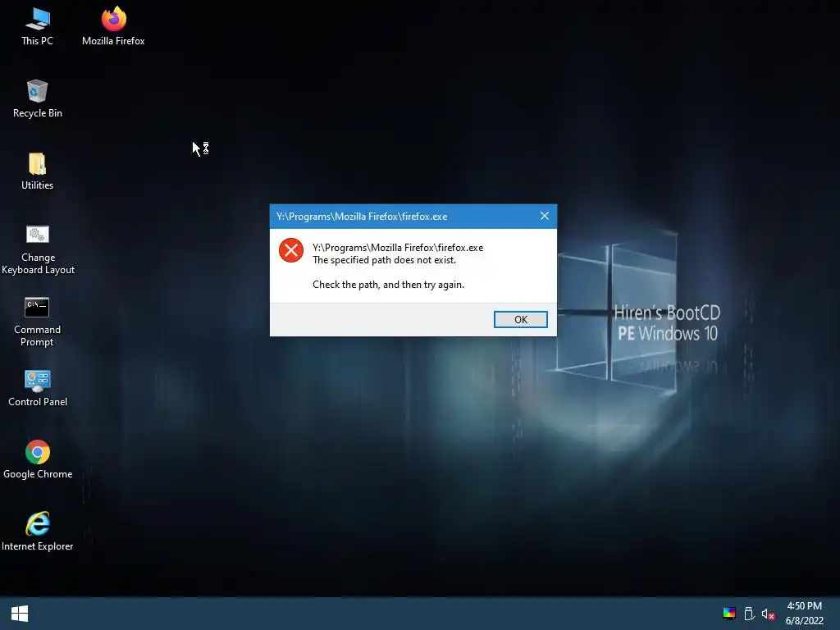Viewport: 840px width, 630px height.
Task: Click the dialog title bar path text
Action: pos(362,217)
